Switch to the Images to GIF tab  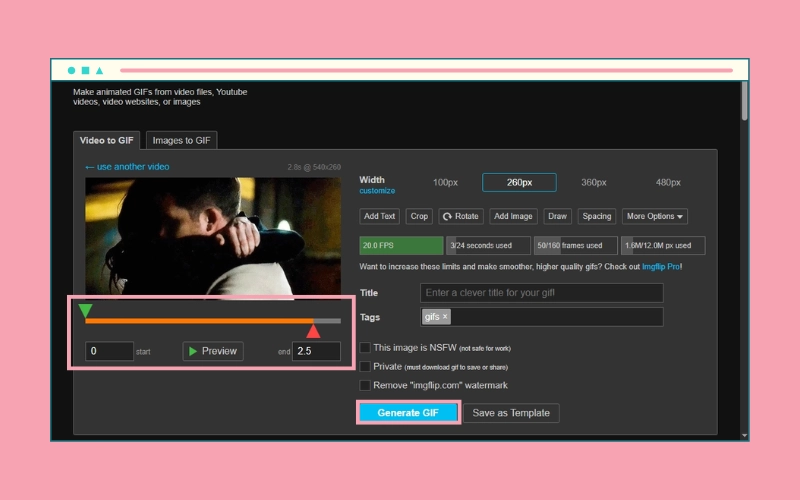click(181, 141)
